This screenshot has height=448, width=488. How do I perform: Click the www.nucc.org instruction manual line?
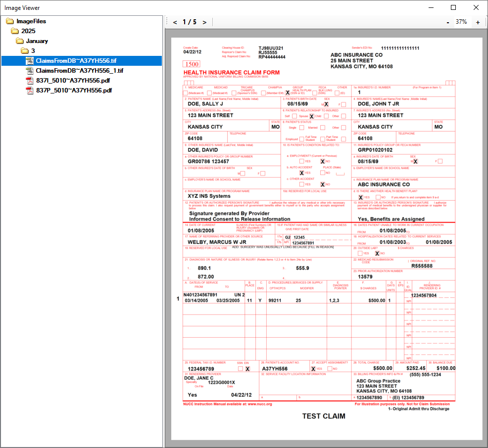point(228,404)
